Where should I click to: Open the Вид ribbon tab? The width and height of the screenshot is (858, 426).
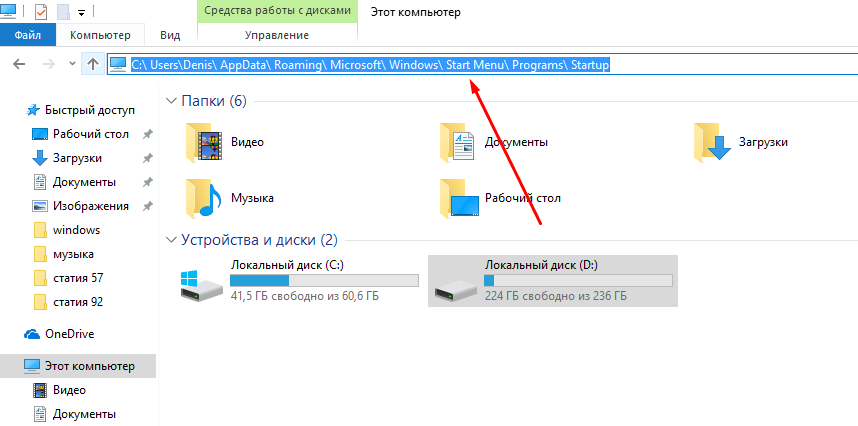(170, 36)
